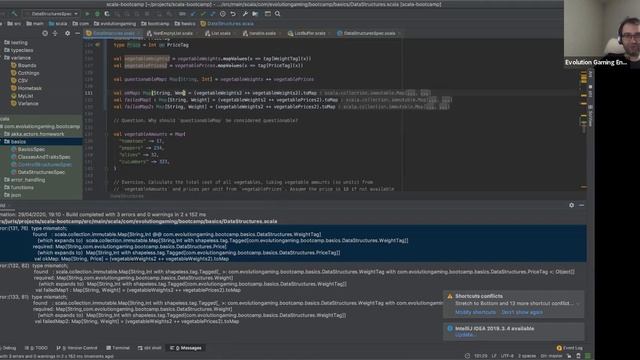Open the Bounds file in project tree
Screen dimensions: 640x360
(24, 65)
